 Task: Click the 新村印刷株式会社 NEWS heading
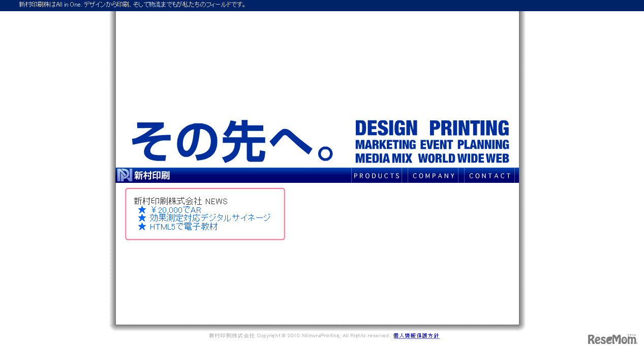180,201
